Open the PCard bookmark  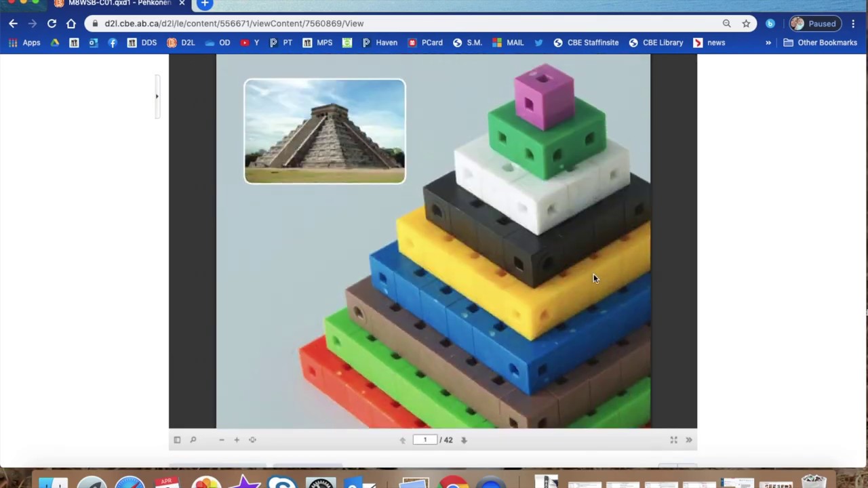pos(425,43)
